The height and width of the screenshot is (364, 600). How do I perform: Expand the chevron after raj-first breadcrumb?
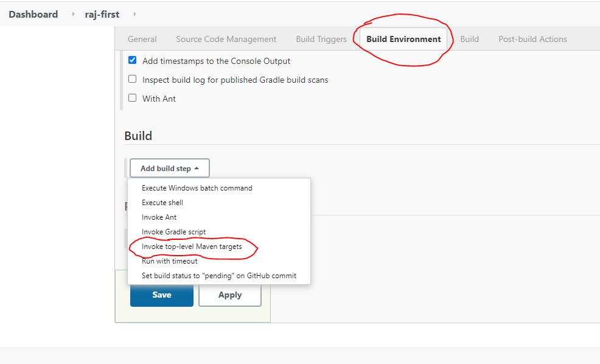pyautogui.click(x=134, y=14)
